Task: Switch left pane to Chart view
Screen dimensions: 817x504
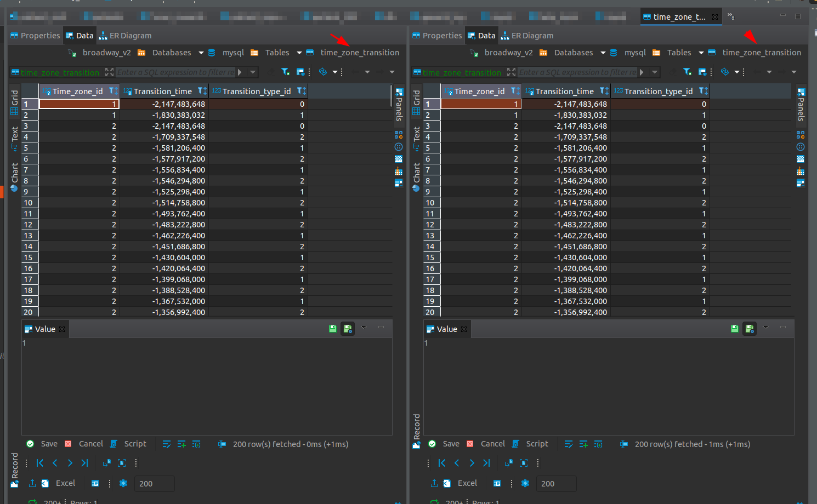Action: pyautogui.click(x=15, y=176)
